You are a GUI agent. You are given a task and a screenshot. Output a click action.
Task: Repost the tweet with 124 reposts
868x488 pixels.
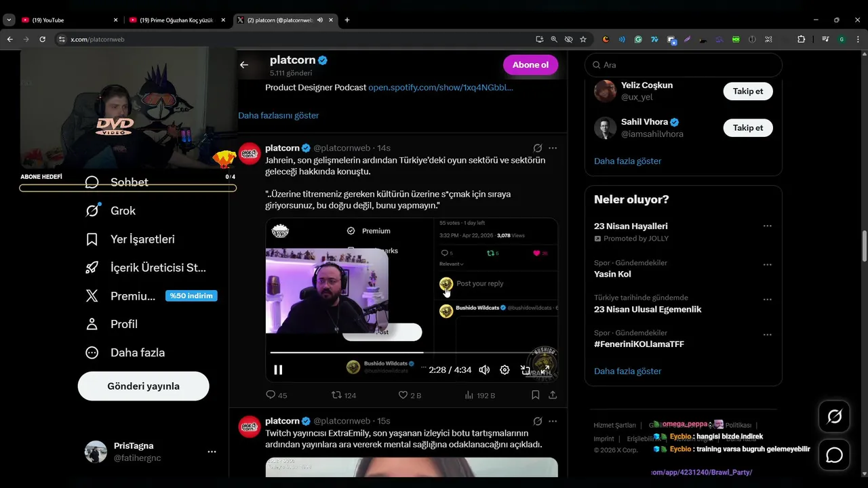point(343,395)
